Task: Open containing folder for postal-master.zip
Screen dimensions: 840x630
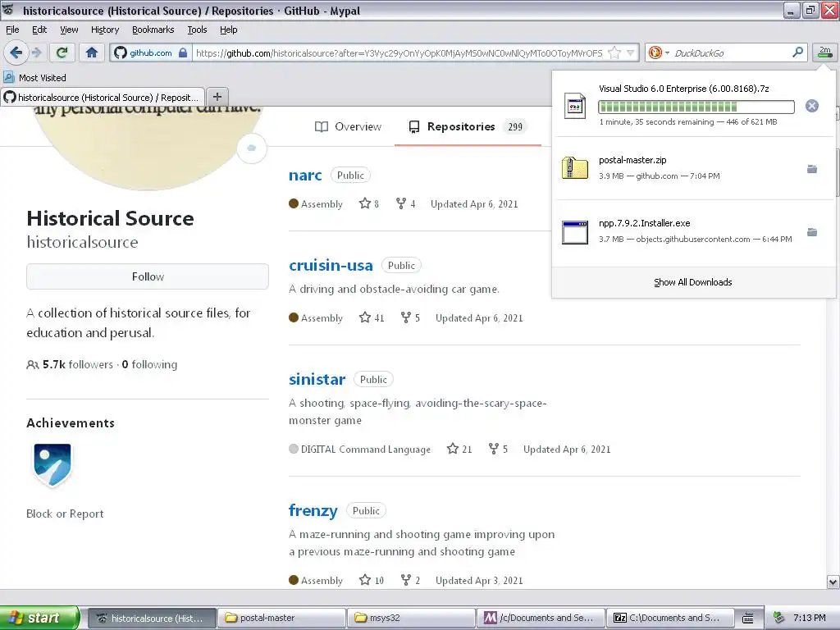Action: (812, 169)
